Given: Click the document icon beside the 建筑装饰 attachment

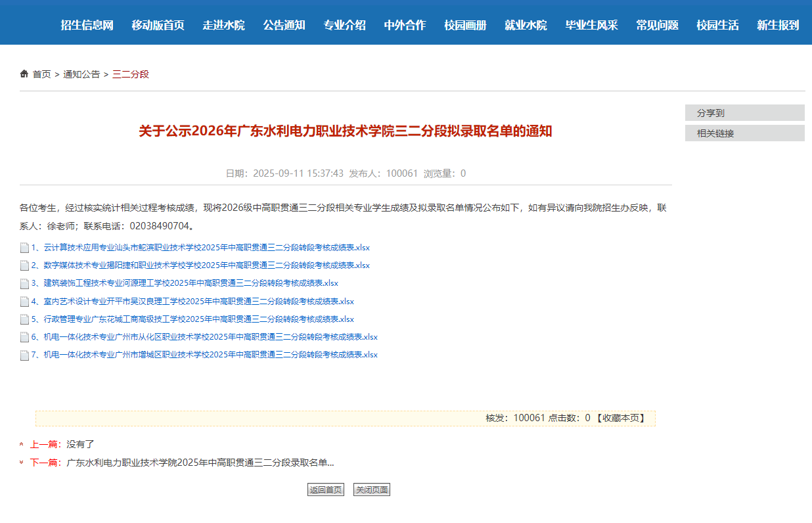Looking at the screenshot, I should (24, 283).
